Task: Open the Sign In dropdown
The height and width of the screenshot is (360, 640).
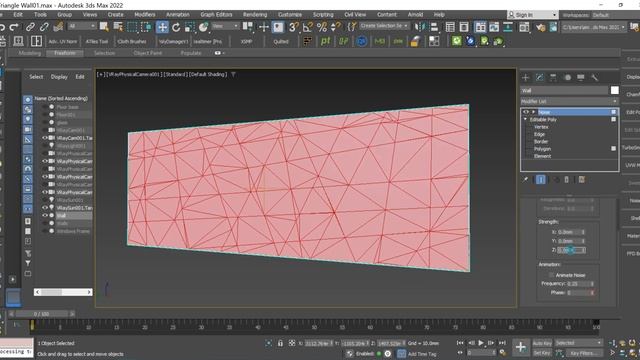Action: [532, 15]
